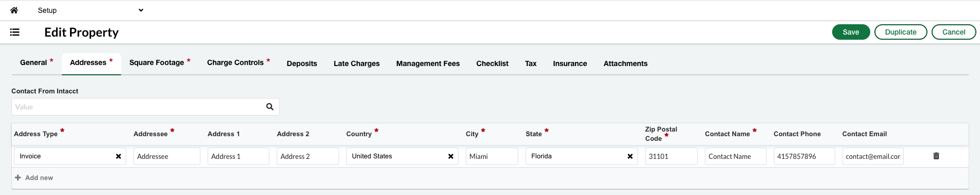Click the Address 1 input field
The height and width of the screenshot is (195, 980).
pyautogui.click(x=238, y=156)
